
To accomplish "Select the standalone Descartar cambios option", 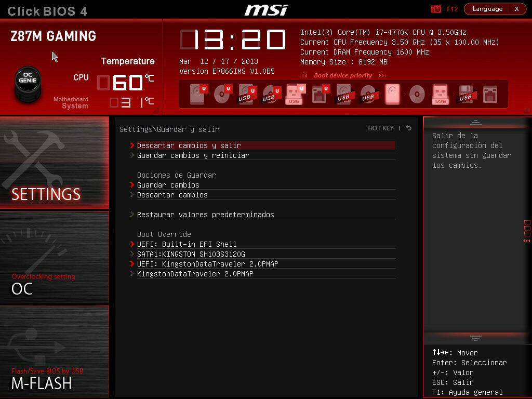I will pos(262,195).
